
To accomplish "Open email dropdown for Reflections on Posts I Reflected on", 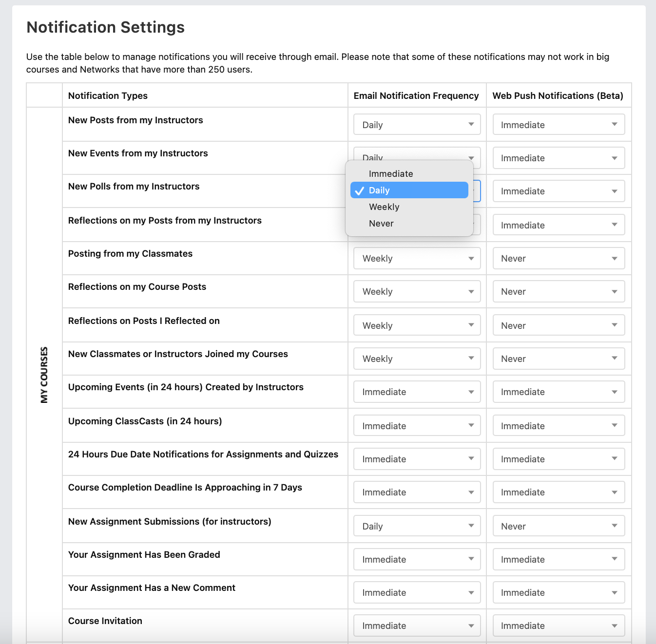I will 417,325.
